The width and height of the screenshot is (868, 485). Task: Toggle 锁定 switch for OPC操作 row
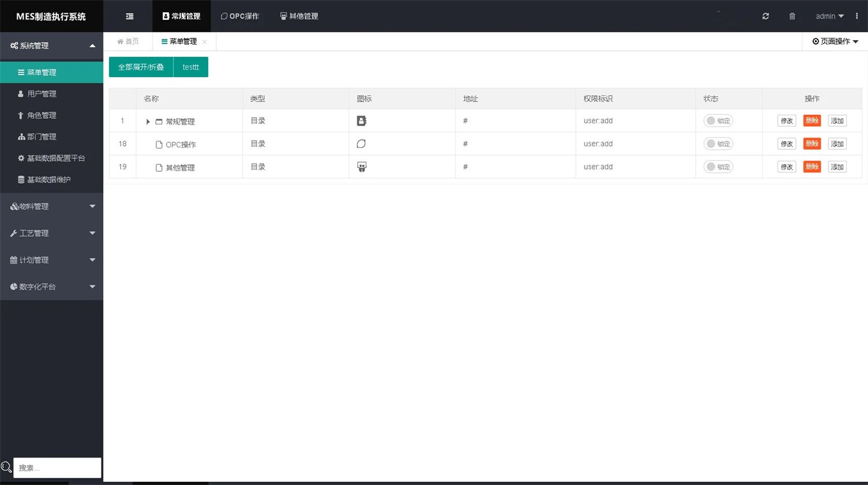point(718,144)
